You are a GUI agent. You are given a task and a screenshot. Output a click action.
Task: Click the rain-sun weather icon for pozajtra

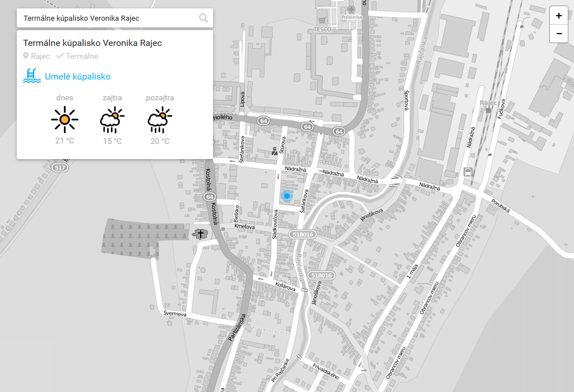coord(160,120)
